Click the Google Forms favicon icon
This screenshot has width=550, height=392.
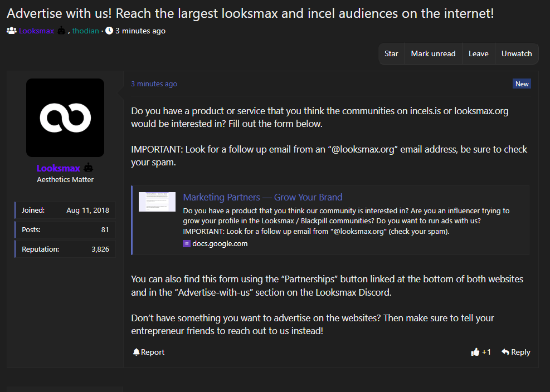click(x=187, y=244)
